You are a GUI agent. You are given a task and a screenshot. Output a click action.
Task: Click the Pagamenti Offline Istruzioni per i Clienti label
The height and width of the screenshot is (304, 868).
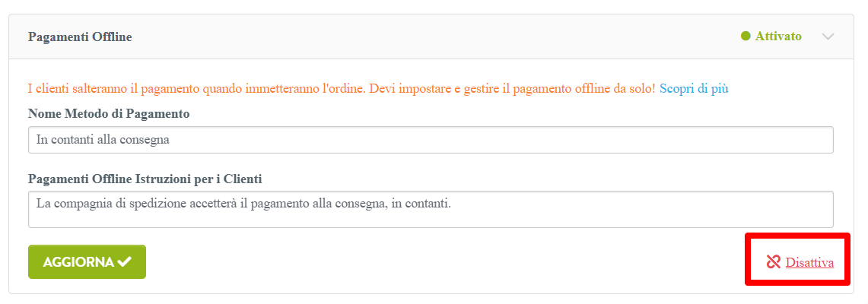tap(145, 179)
